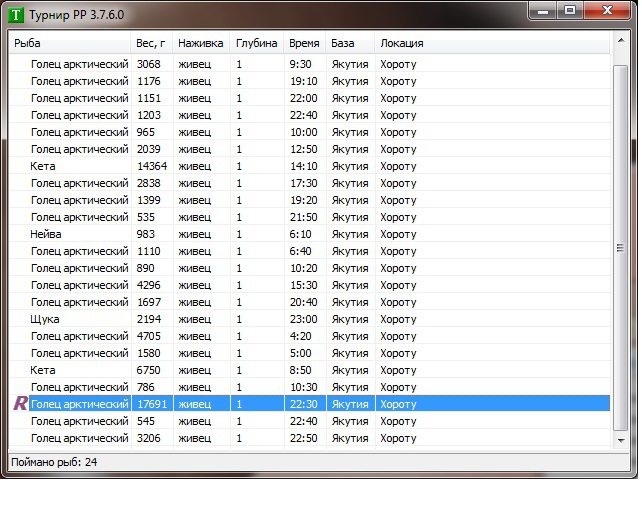The height and width of the screenshot is (525, 642).
Task: Select Голец арктический row weighing 17691
Action: click(x=80, y=404)
